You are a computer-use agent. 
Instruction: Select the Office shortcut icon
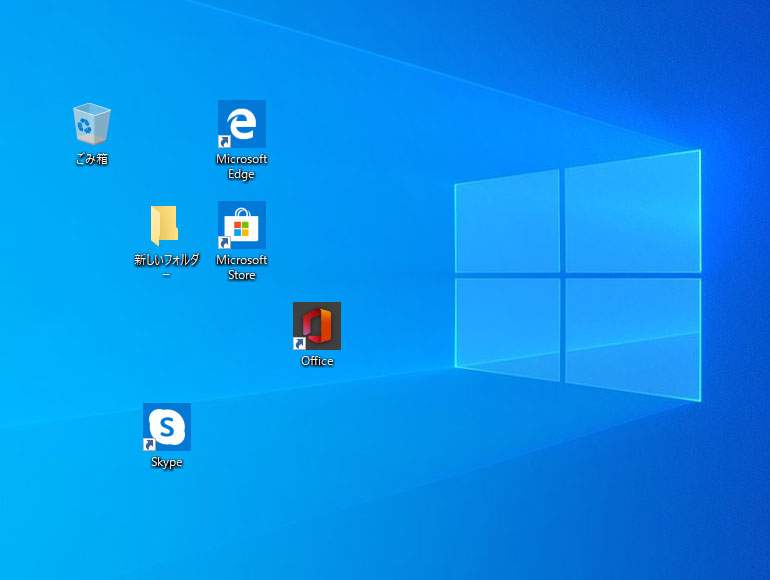pos(317,326)
